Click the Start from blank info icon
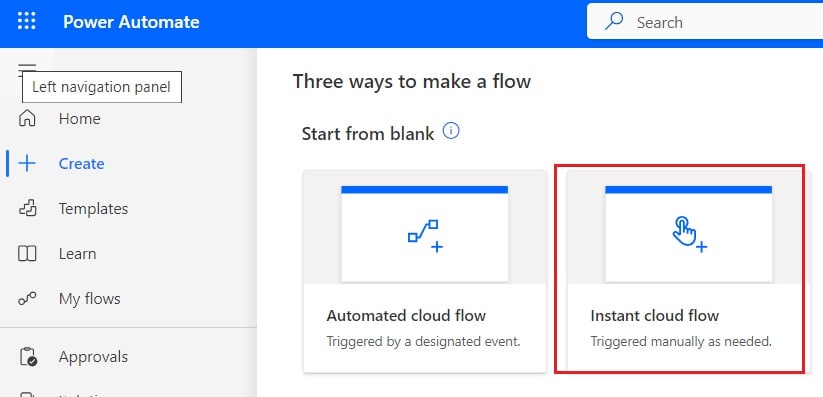Viewport: 823px width, 397px height. coord(451,131)
